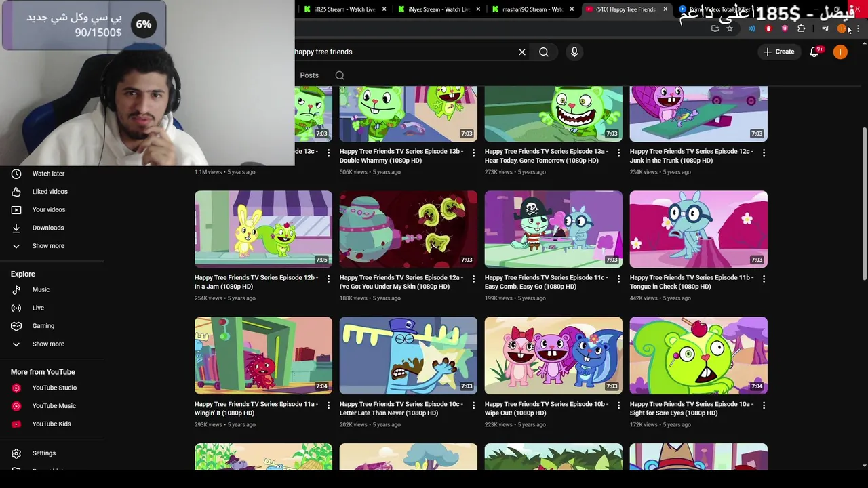Expand Show more under Downloads
The height and width of the screenshot is (488, 868).
click(x=48, y=246)
